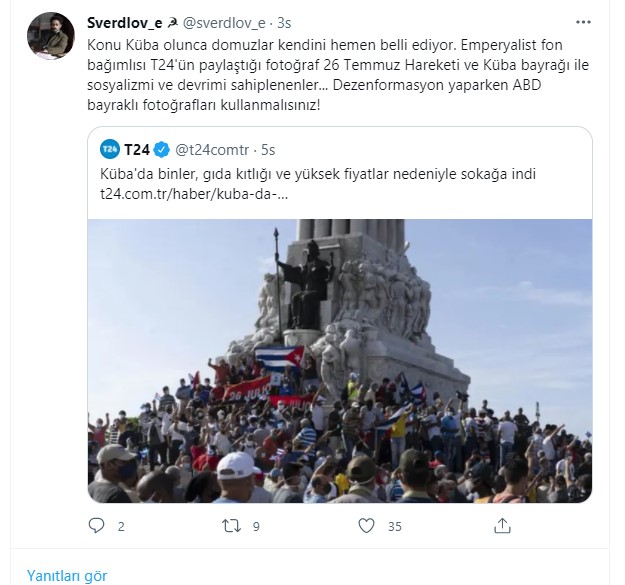Open the Cuba protest monument photo
The width and height of the screenshot is (625, 585).
tap(340, 361)
